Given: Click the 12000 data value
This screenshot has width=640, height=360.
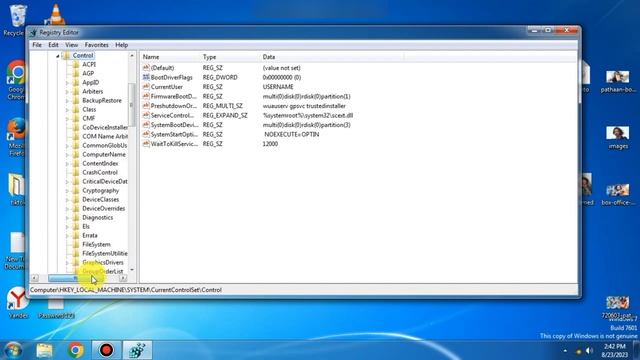Looking at the screenshot, I should [270, 144].
